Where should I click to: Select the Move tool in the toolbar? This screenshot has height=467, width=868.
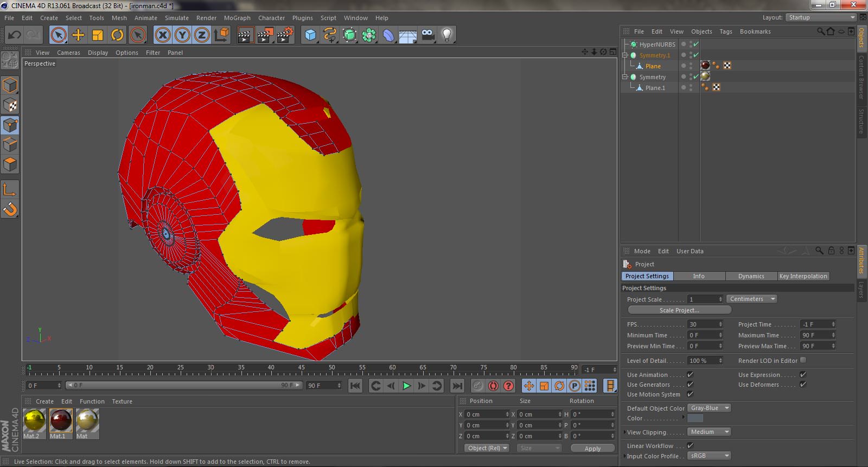(x=78, y=35)
